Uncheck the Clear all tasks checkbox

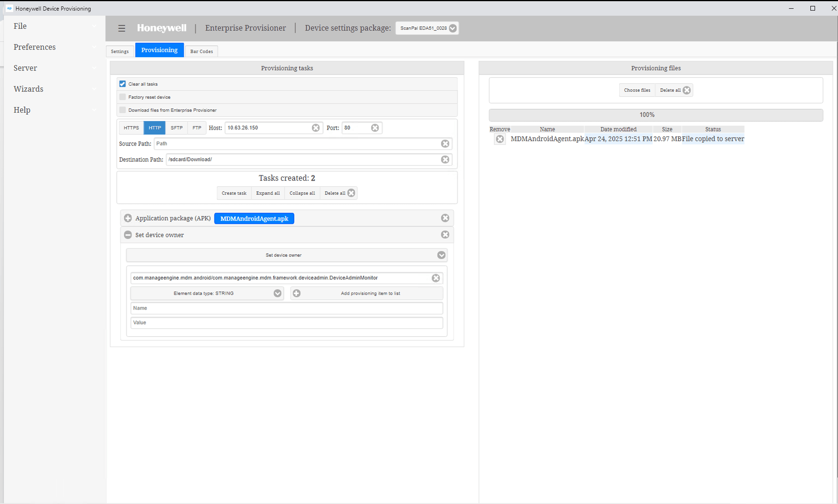point(123,84)
